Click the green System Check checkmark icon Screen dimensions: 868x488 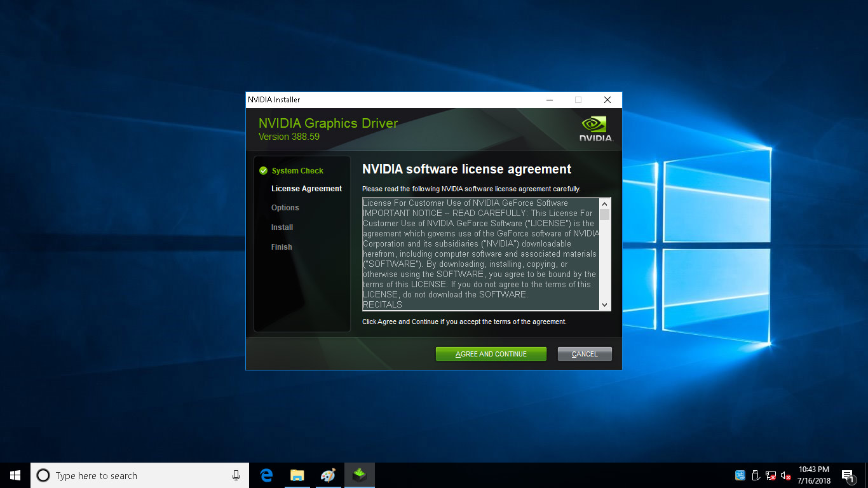(x=263, y=171)
